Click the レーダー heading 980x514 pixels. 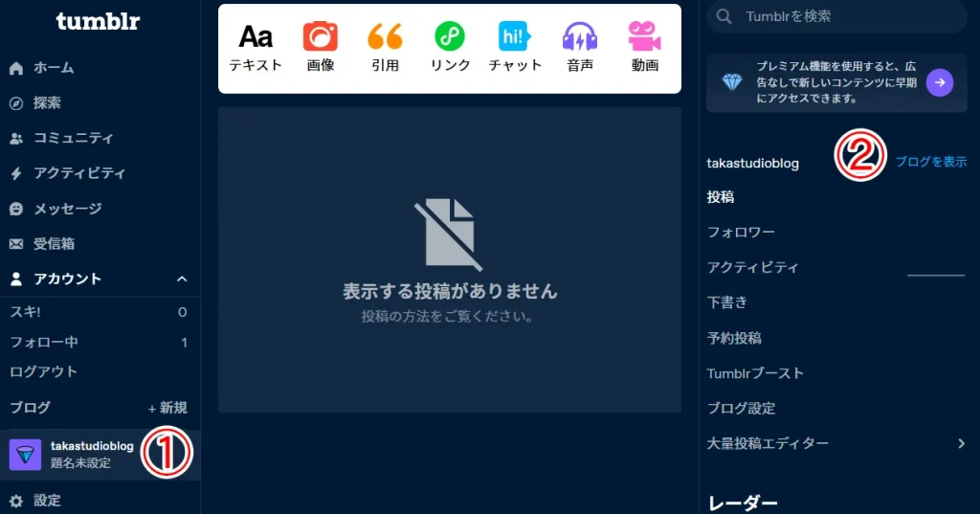(x=743, y=503)
